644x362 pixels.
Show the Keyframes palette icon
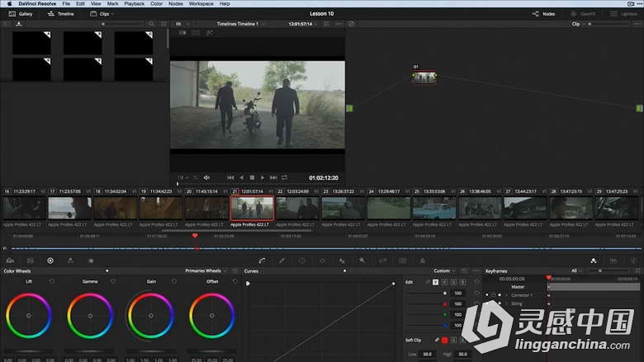click(x=594, y=261)
